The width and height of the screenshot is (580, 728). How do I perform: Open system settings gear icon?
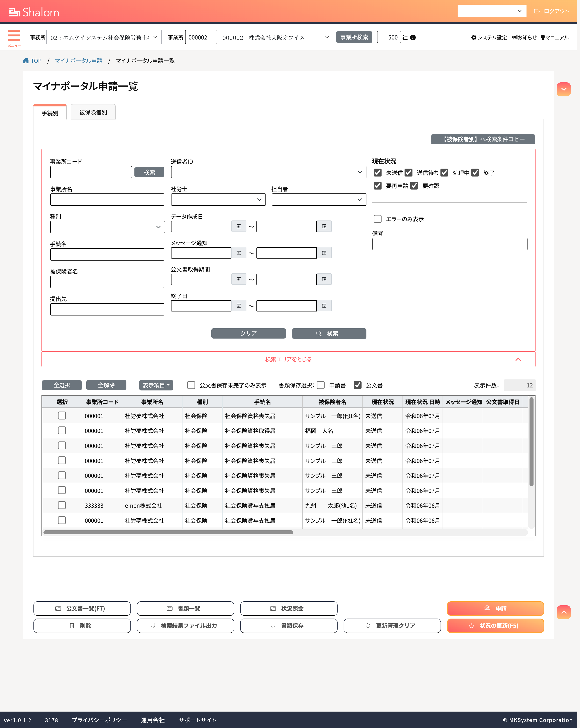[x=474, y=37]
